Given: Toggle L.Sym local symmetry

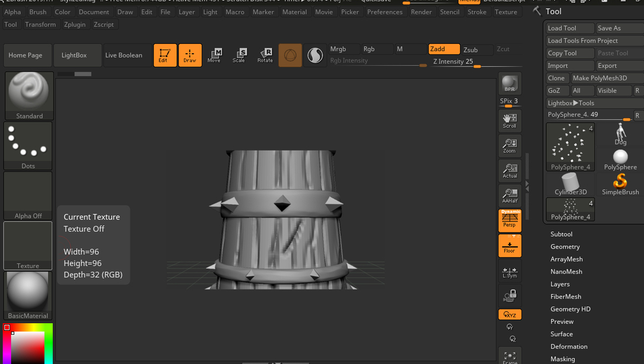Looking at the screenshot, I should (x=509, y=272).
